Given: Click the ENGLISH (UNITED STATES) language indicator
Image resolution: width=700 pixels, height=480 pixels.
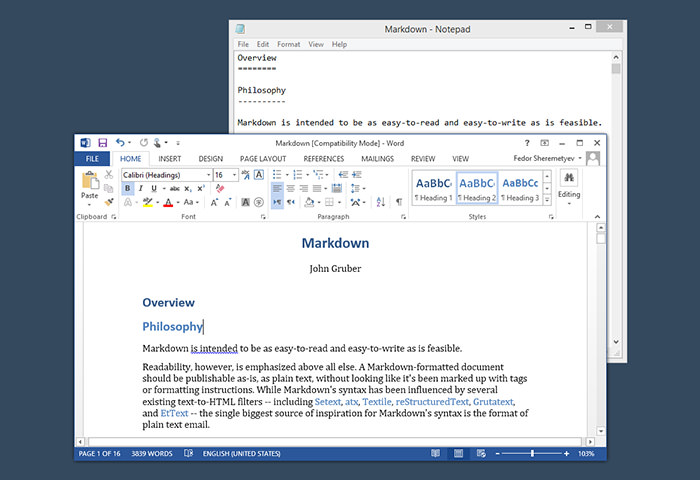Looking at the screenshot, I should (242, 454).
